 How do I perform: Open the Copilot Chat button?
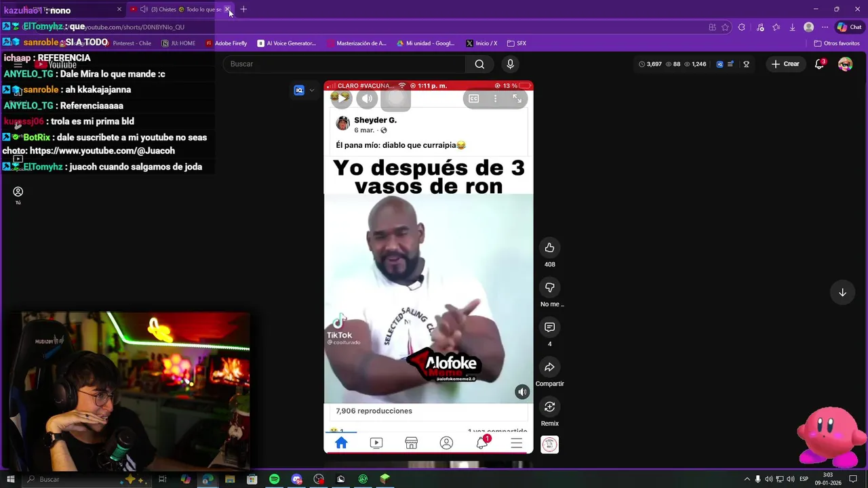pos(850,27)
